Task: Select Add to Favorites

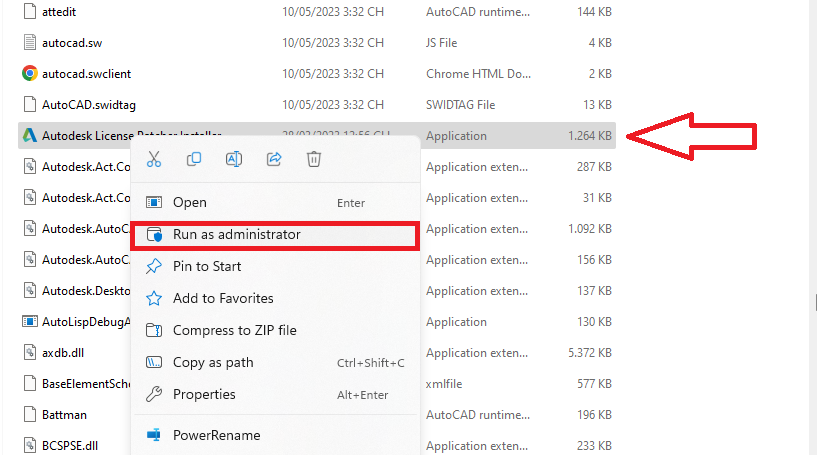Action: (x=275, y=299)
